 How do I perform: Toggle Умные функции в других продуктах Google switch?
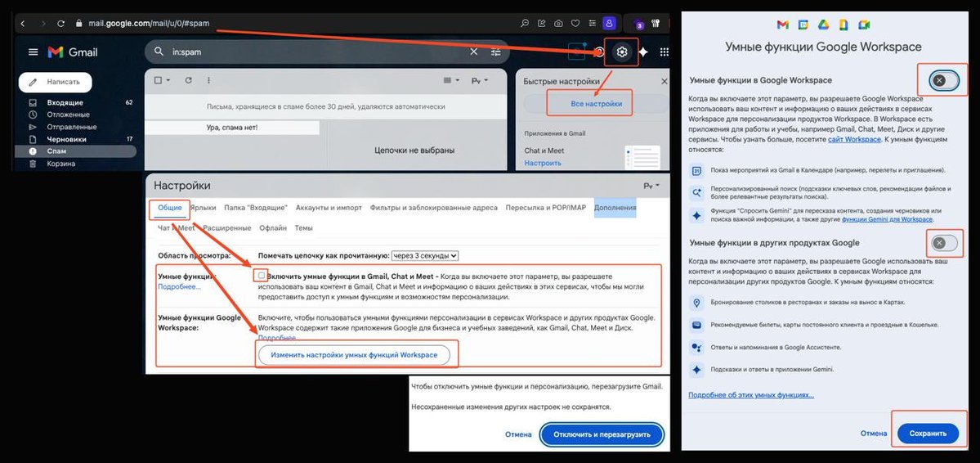(x=944, y=243)
